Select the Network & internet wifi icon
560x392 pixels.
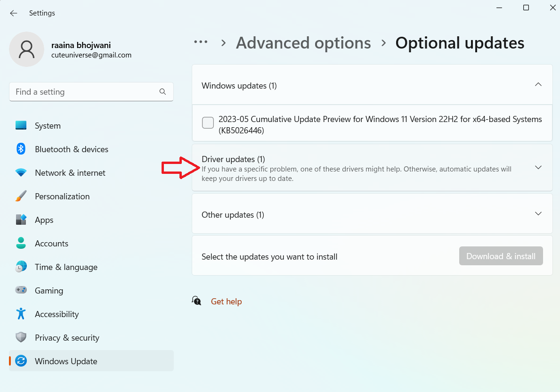coord(21,173)
